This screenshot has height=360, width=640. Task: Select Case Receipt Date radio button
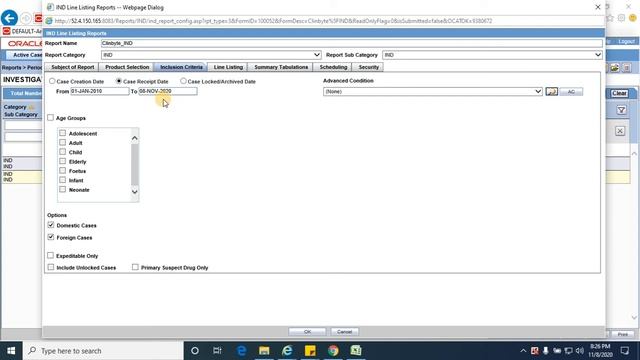(119, 81)
